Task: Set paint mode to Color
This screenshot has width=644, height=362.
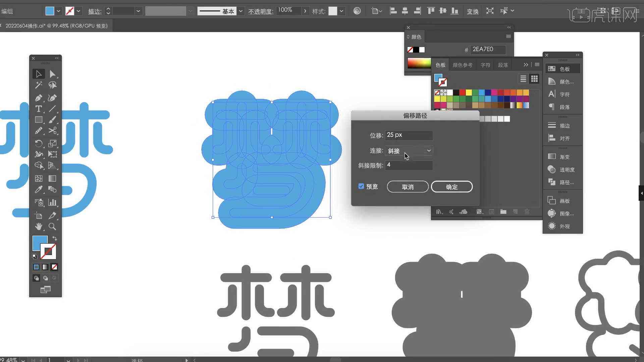Action: click(x=36, y=267)
